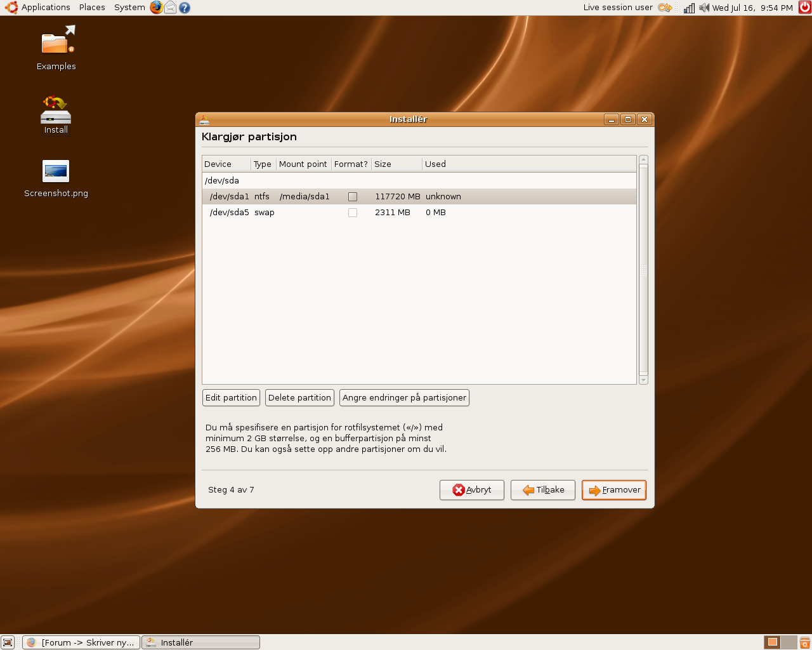This screenshot has width=812, height=650.
Task: Click Live session user label
Action: click(618, 8)
